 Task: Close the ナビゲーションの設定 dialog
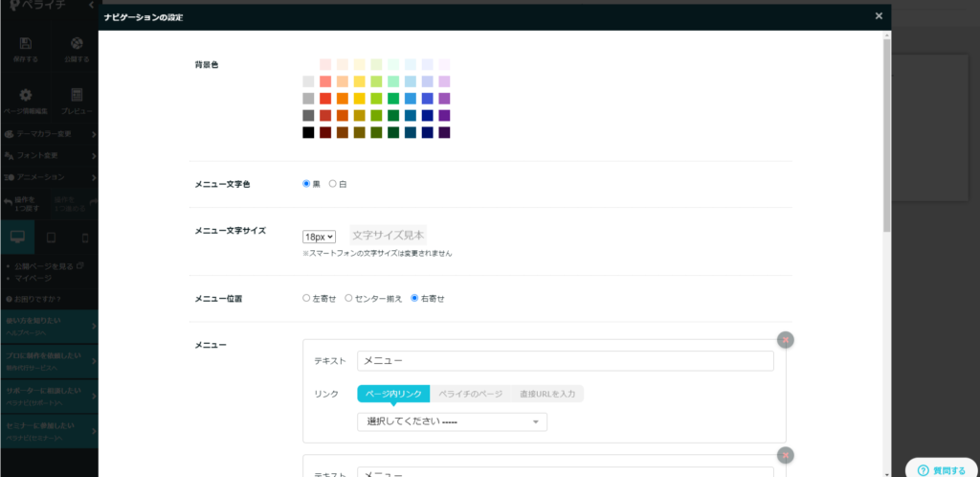(879, 15)
